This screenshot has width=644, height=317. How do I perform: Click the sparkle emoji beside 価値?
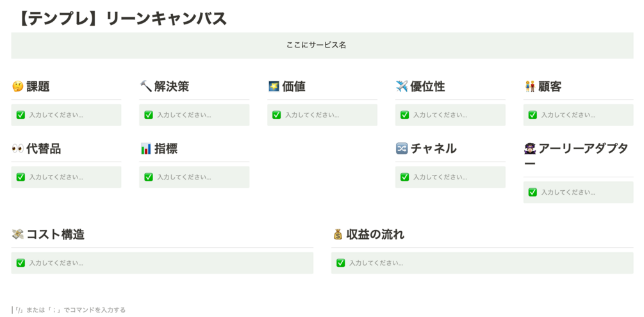pyautogui.click(x=274, y=86)
